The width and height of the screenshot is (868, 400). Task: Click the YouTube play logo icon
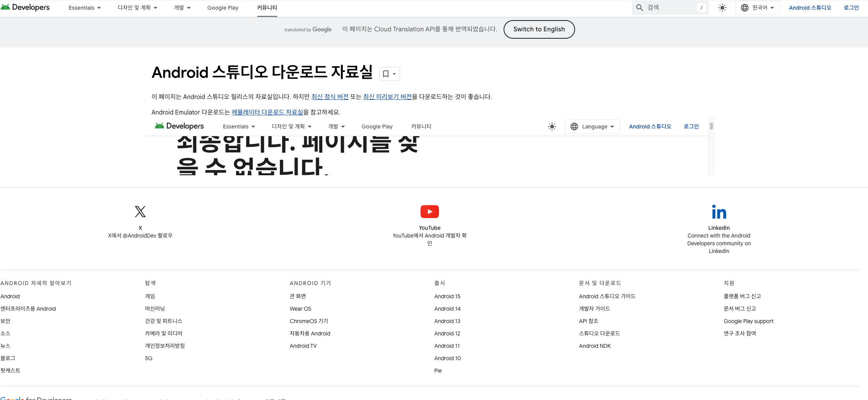click(x=430, y=212)
